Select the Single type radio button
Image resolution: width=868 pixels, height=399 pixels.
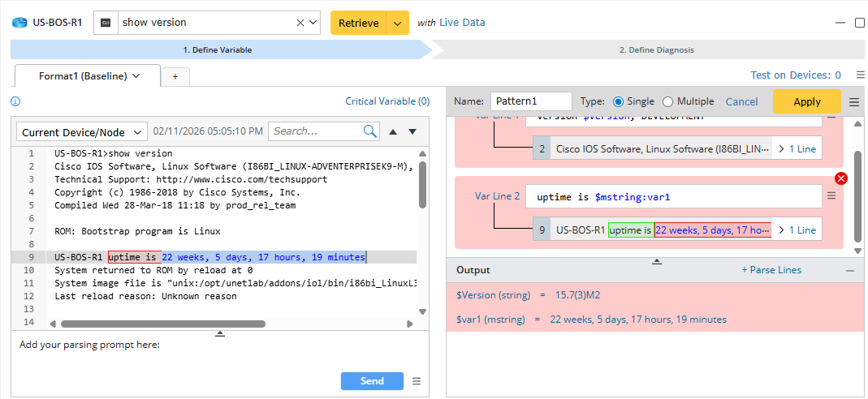coord(619,101)
